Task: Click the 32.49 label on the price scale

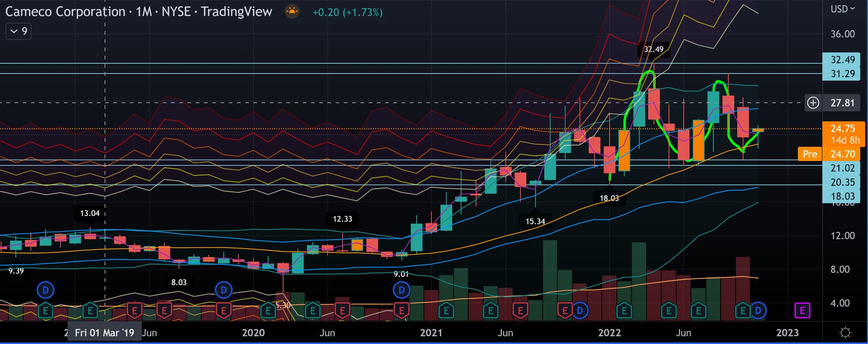Action: [x=843, y=60]
